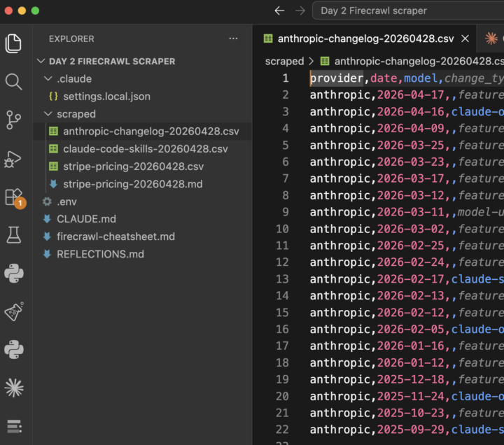Click the date 2026-04-09 on line 4

pos(410,128)
